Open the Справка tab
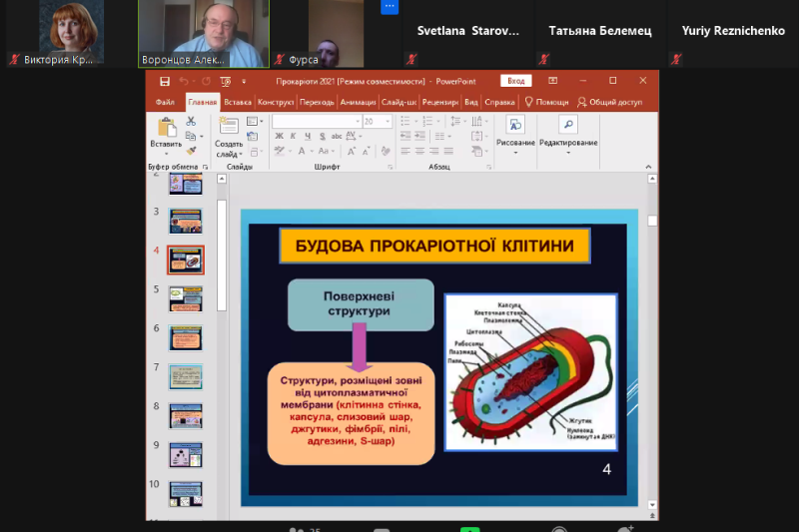Screen dimensions: 799x532 coord(499,103)
